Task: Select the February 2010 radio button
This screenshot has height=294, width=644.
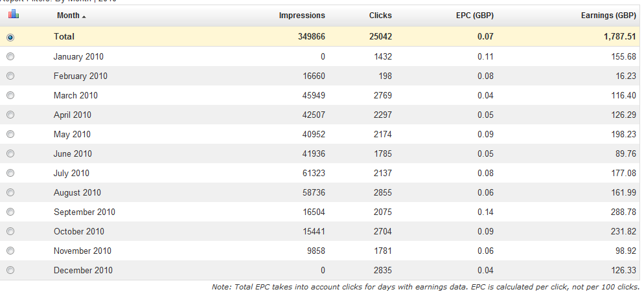Action: pos(10,76)
